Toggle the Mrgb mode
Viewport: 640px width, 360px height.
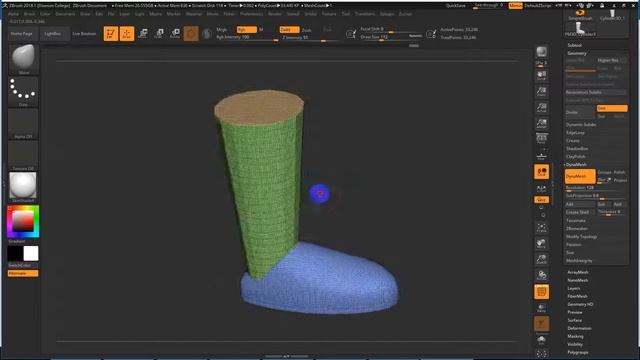222,29
